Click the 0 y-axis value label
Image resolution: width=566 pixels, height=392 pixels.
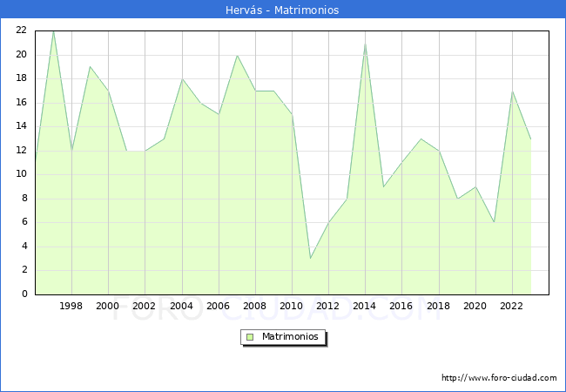pos(24,294)
